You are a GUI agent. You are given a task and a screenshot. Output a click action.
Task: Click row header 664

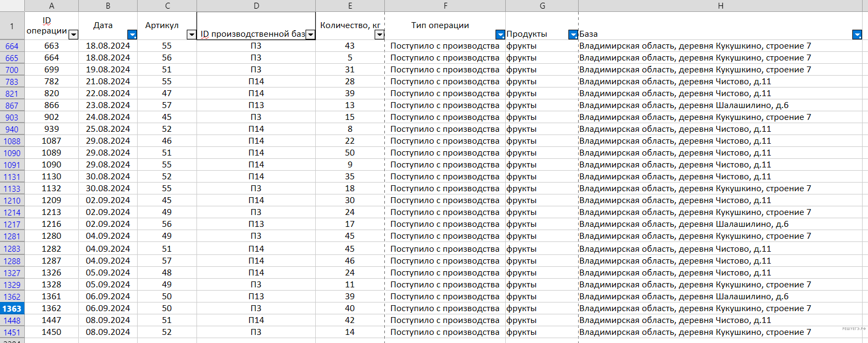(12, 46)
